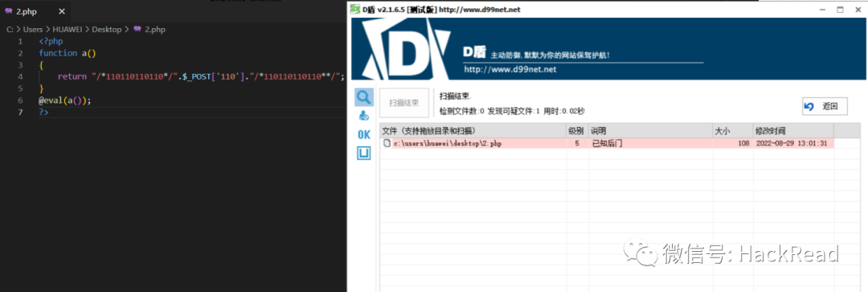The height and width of the screenshot is (292, 868).
Task: Select the magnifier scan icon in sidebar
Action: coord(364,97)
